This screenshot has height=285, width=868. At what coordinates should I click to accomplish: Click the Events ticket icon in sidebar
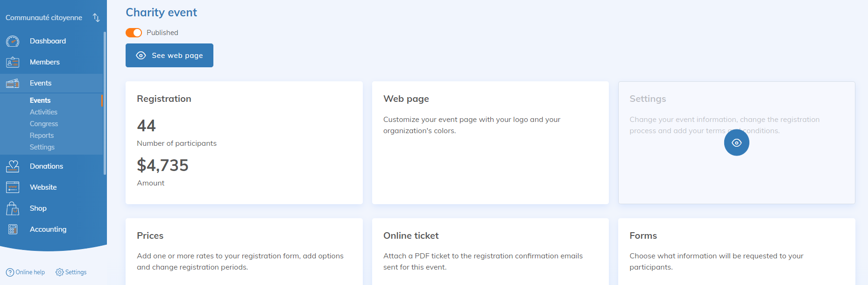click(x=13, y=83)
